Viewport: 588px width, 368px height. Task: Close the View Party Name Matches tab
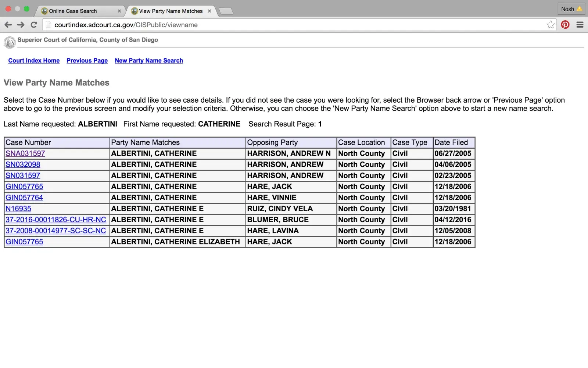click(209, 11)
